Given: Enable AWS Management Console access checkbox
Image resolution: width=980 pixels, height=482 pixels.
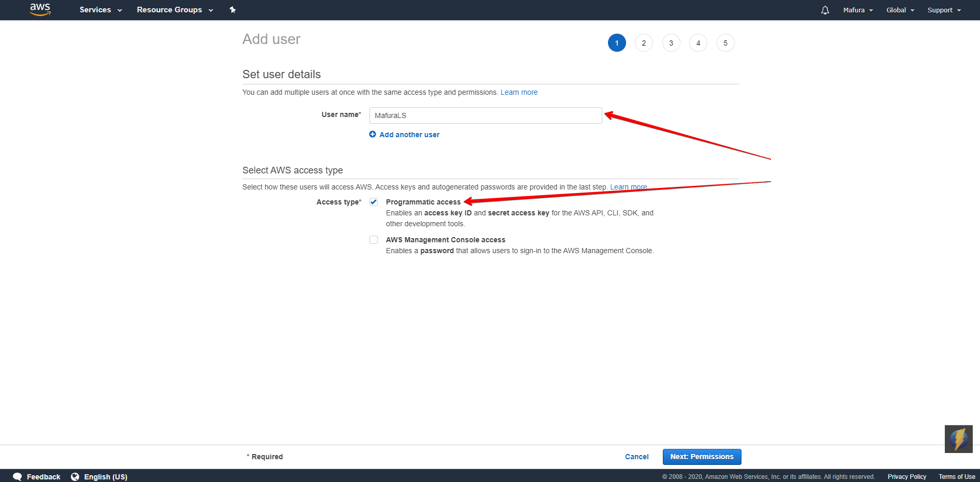Looking at the screenshot, I should pyautogui.click(x=374, y=240).
